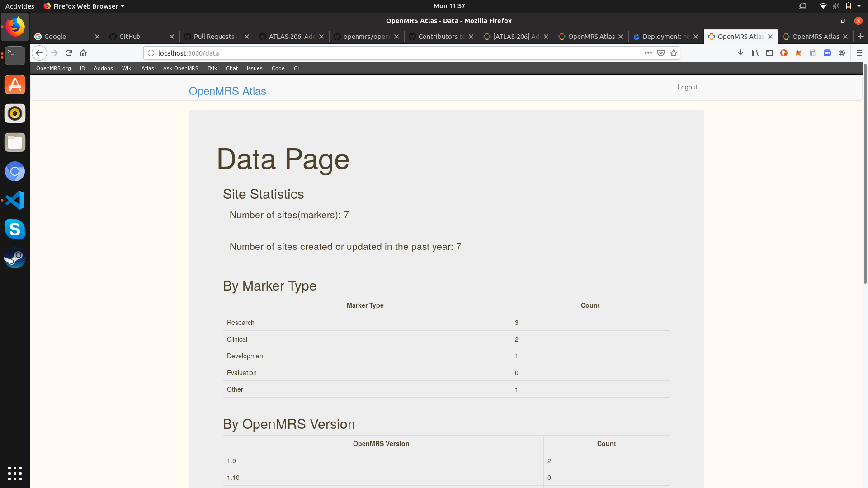Open Firefox Web Browser app menu

pos(84,6)
